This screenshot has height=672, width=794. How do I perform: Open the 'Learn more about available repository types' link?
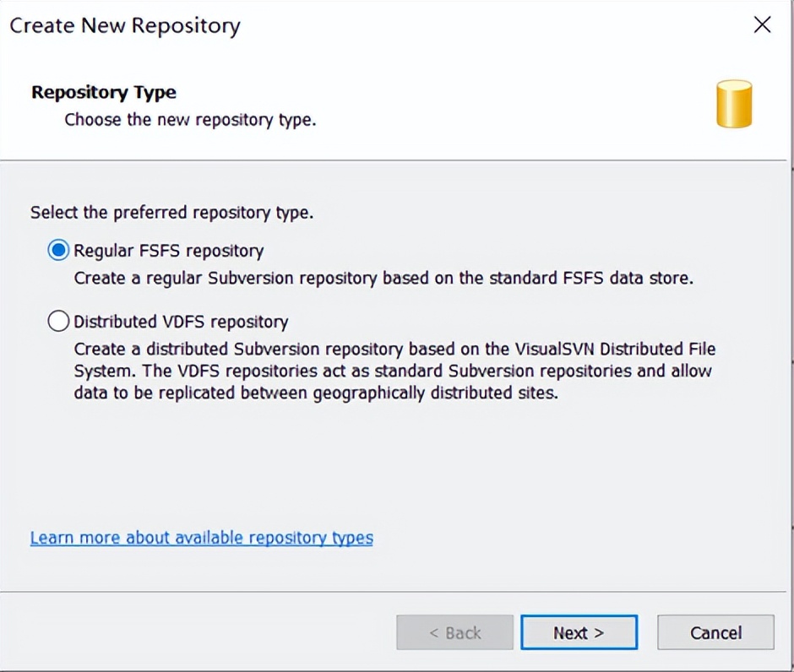click(x=202, y=538)
